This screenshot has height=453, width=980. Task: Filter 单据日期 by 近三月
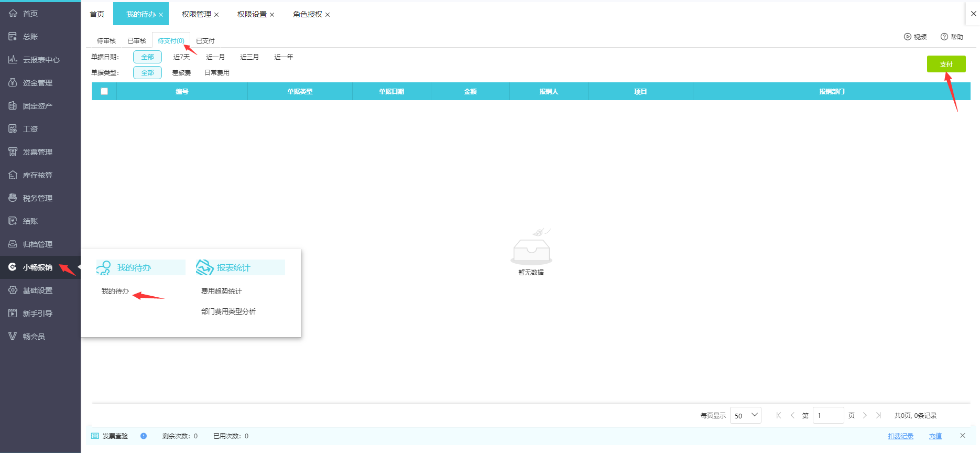point(249,57)
